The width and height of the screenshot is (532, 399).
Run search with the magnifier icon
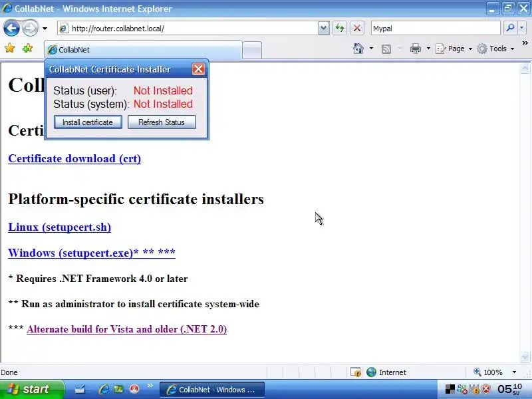click(510, 28)
